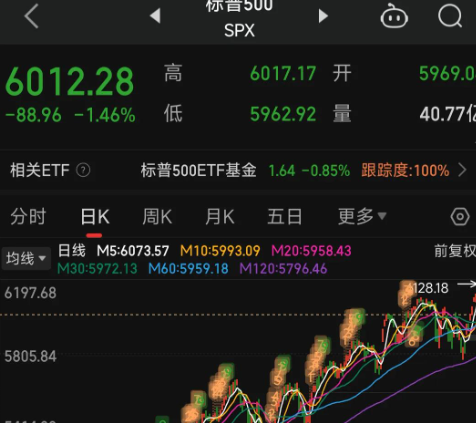Screen dimensions: 476x423
Task: Tap the open price 5969.0
Action: tap(447, 74)
